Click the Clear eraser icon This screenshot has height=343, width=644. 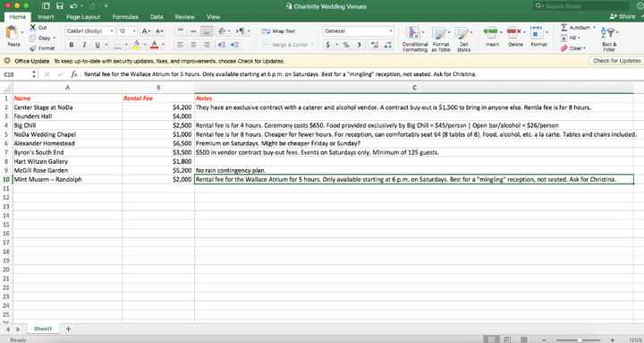pos(563,48)
